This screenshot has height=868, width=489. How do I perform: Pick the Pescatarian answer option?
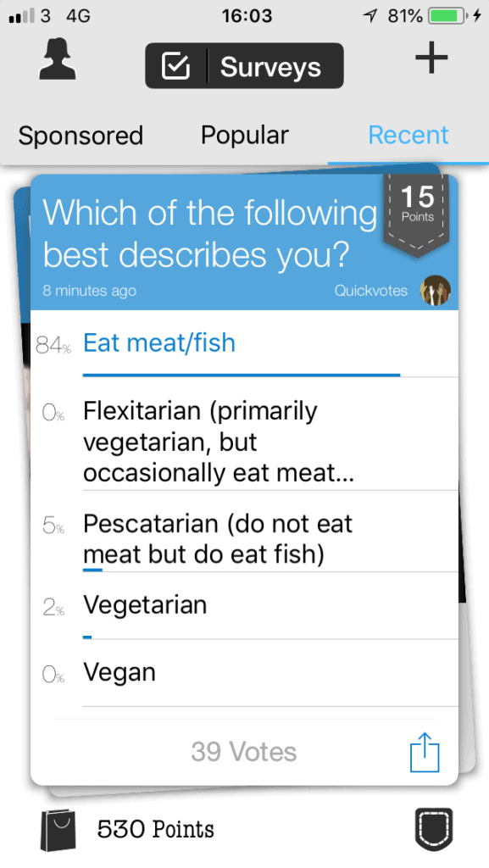pos(244,538)
